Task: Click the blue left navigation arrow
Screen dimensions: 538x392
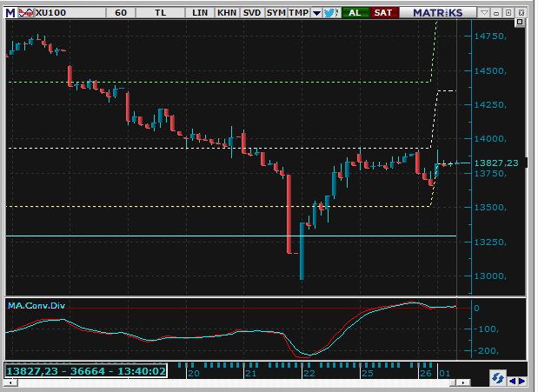Action: (x=512, y=381)
